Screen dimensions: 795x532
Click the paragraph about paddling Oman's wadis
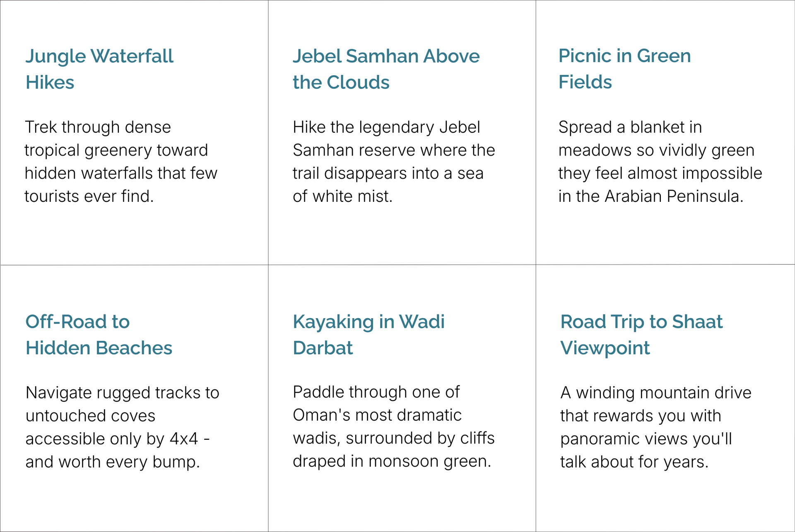(x=393, y=427)
